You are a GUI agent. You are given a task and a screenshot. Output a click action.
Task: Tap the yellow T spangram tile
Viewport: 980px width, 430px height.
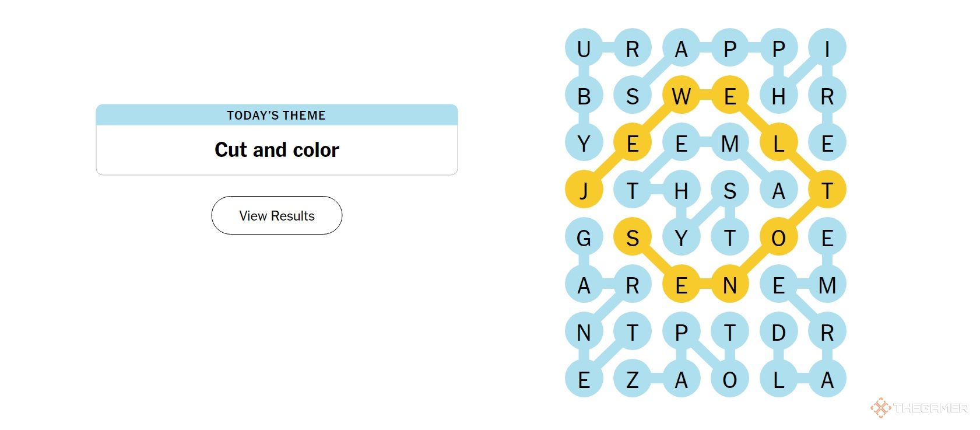coord(827,190)
